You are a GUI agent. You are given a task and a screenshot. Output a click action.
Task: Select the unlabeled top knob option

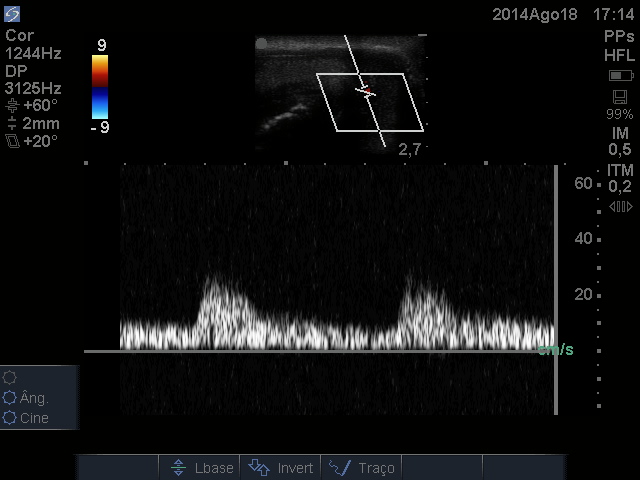(10, 378)
